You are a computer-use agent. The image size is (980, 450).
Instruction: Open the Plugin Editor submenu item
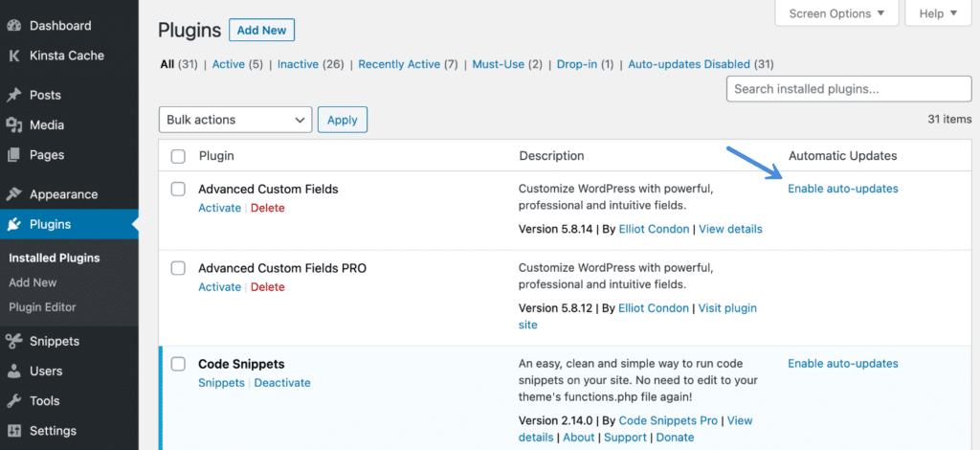(42, 307)
